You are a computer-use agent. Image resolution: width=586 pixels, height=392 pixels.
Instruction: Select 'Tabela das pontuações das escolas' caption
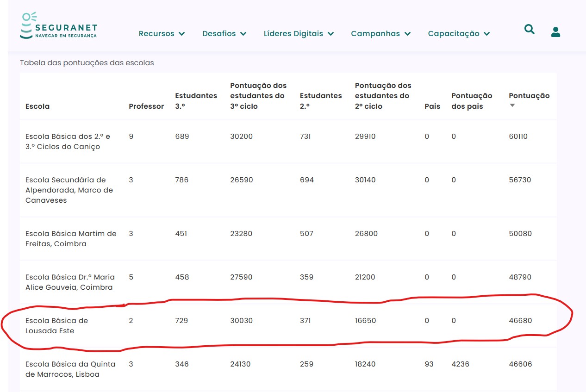coord(87,62)
